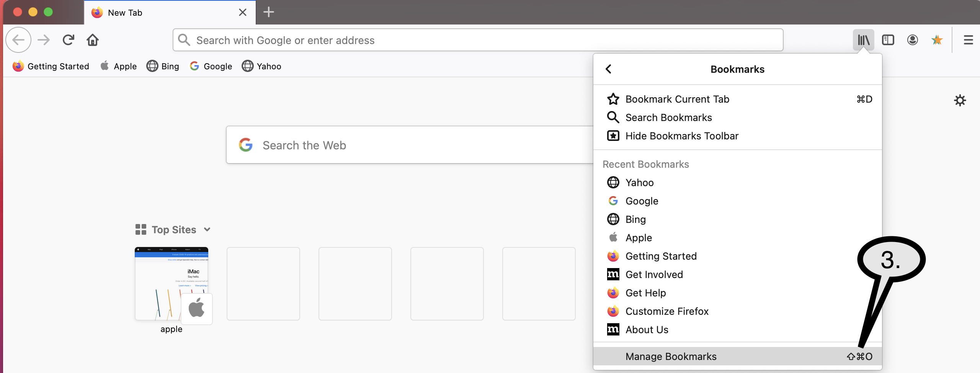
Task: Toggle the sidebar view icon
Action: tap(888, 40)
